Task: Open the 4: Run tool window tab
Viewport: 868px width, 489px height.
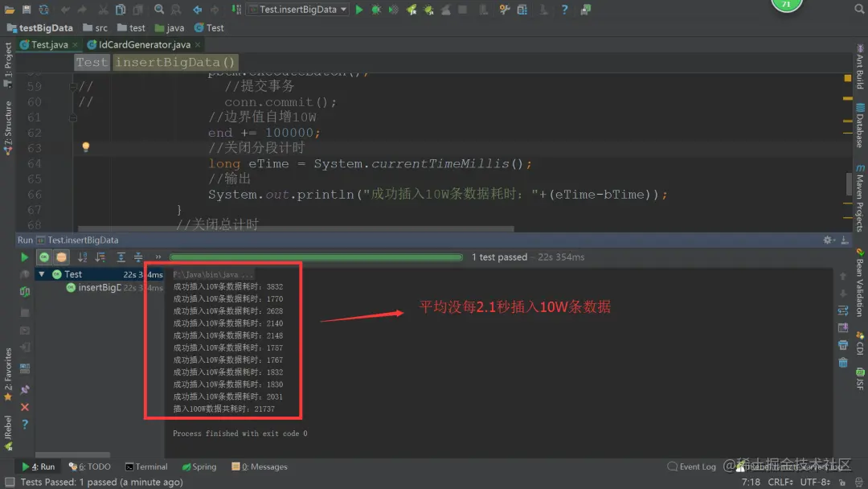Action: point(39,466)
